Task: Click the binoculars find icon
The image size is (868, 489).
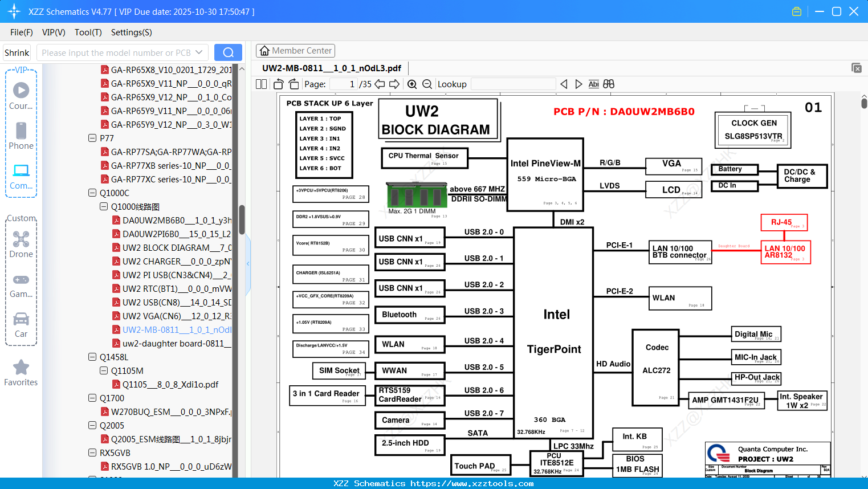Action: [x=609, y=84]
